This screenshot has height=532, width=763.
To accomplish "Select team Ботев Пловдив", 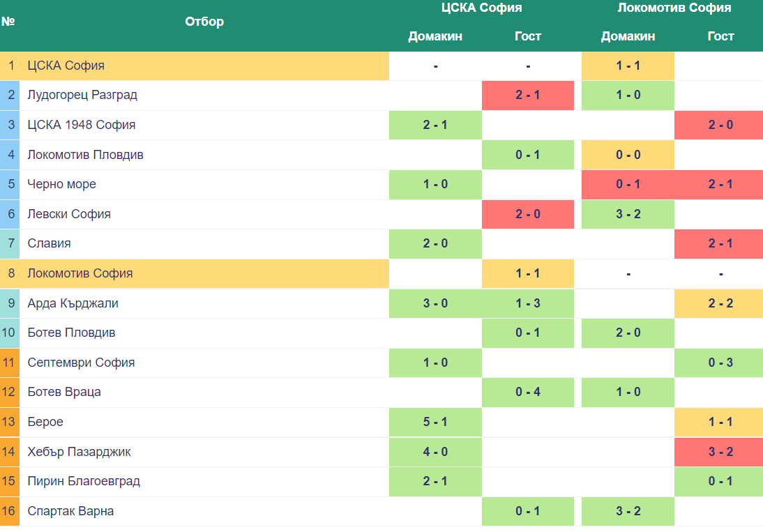I will point(72,333).
